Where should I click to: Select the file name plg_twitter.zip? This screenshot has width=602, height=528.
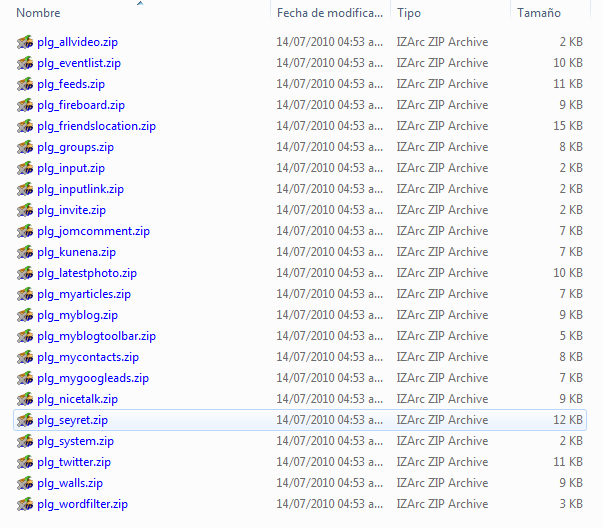[x=74, y=462]
